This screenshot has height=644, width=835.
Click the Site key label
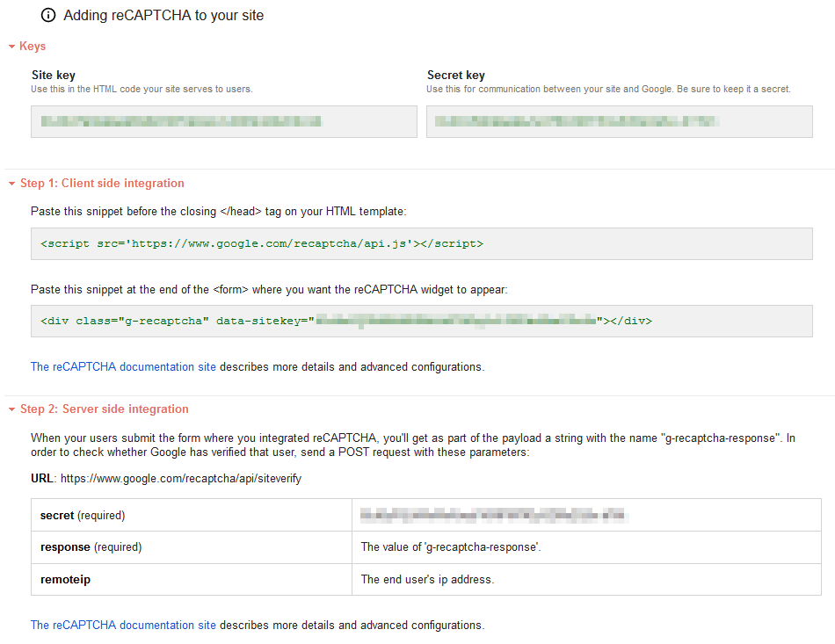point(53,76)
